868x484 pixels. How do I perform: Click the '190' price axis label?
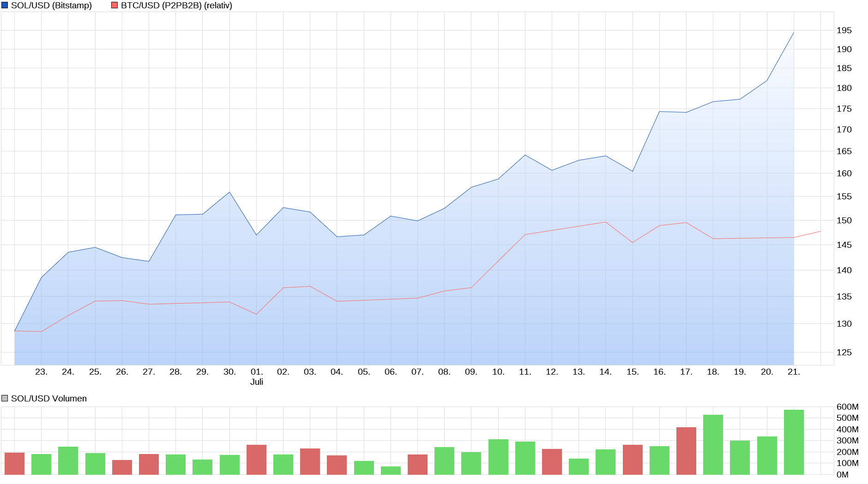[x=844, y=49]
